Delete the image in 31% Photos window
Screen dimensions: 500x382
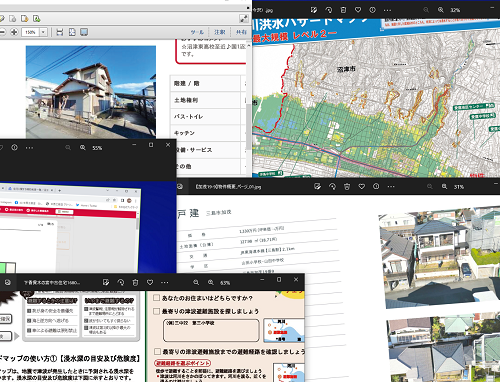coord(347,186)
